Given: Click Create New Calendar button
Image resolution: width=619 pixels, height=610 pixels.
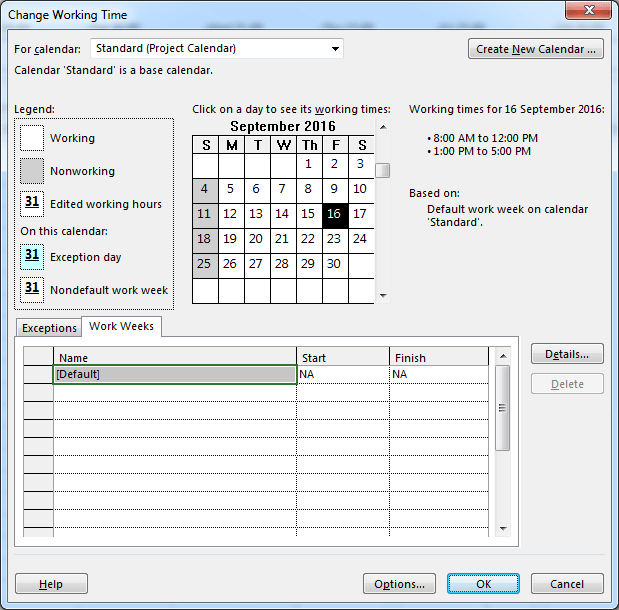Looking at the screenshot, I should pyautogui.click(x=536, y=49).
